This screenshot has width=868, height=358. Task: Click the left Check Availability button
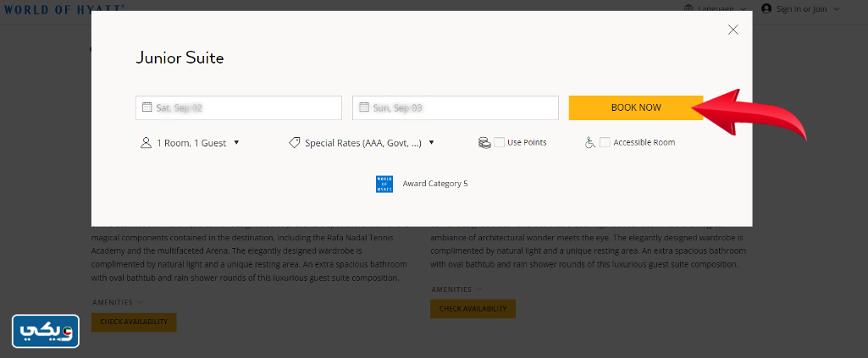[x=134, y=322]
